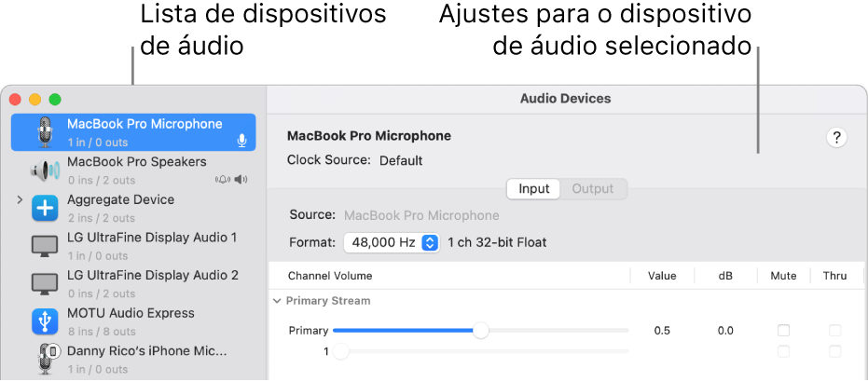Click the Aggregate Device plus icon
Screen dimensions: 868x382
pyautogui.click(x=45, y=209)
